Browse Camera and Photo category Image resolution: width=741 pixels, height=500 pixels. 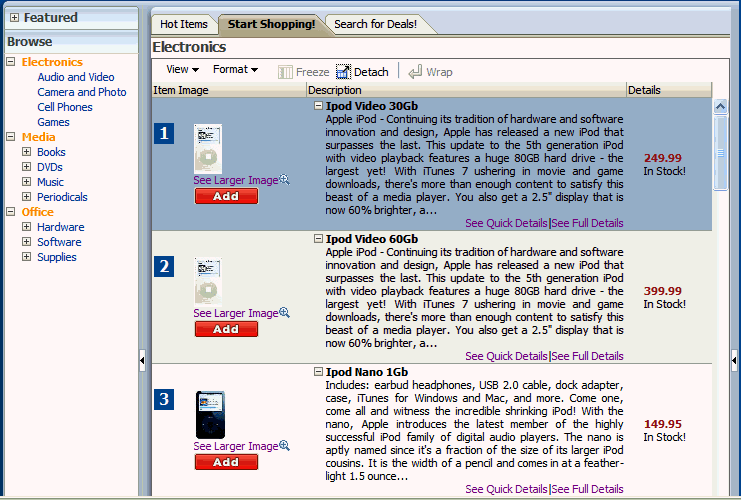[x=82, y=92]
